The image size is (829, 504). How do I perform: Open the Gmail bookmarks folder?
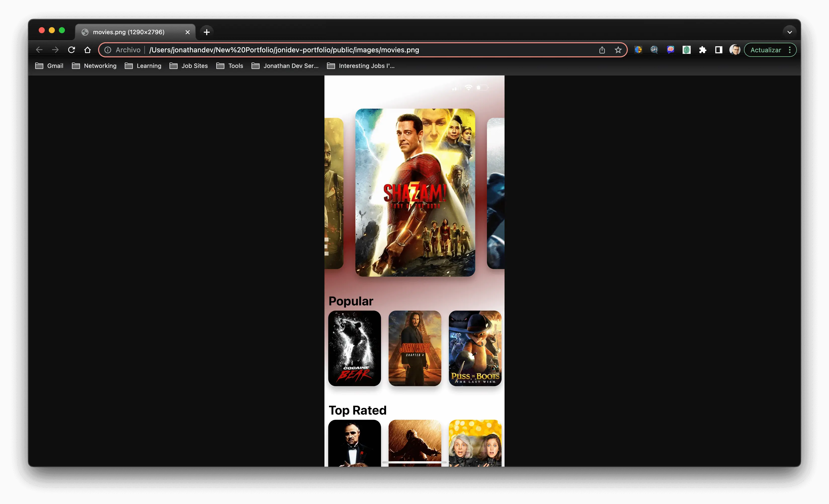coord(49,66)
